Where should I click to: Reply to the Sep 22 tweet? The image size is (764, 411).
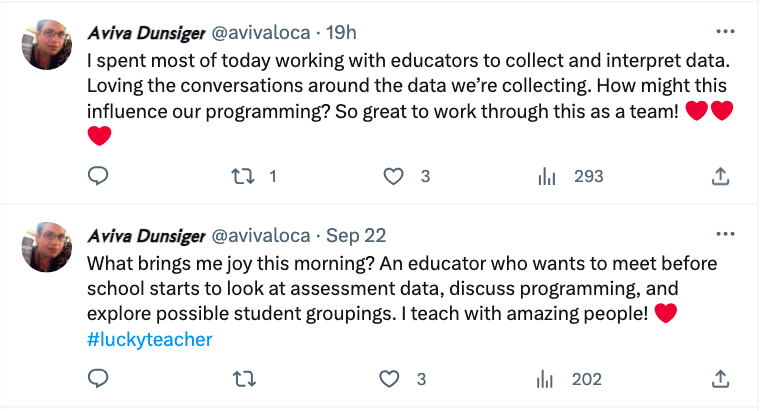coord(98,379)
